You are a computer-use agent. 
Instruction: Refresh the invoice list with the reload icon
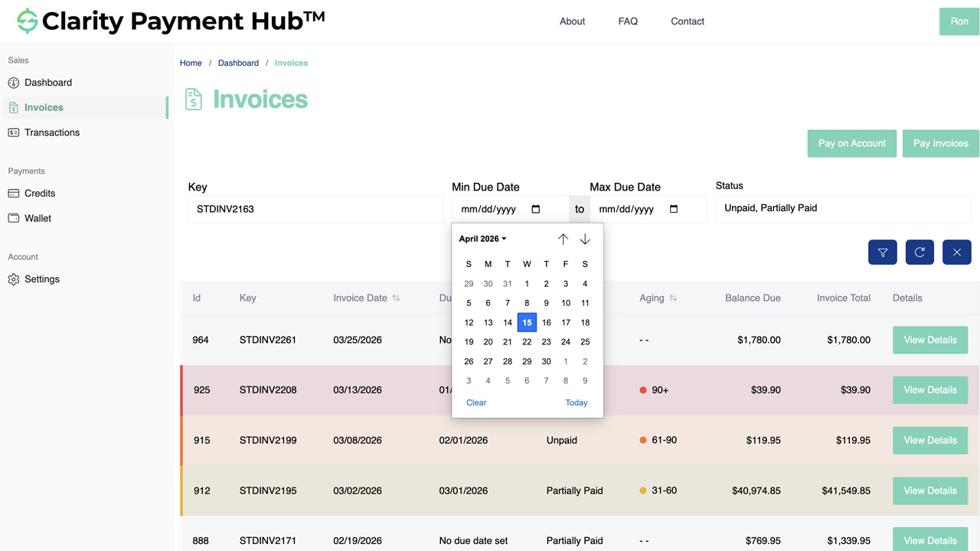[x=920, y=252]
